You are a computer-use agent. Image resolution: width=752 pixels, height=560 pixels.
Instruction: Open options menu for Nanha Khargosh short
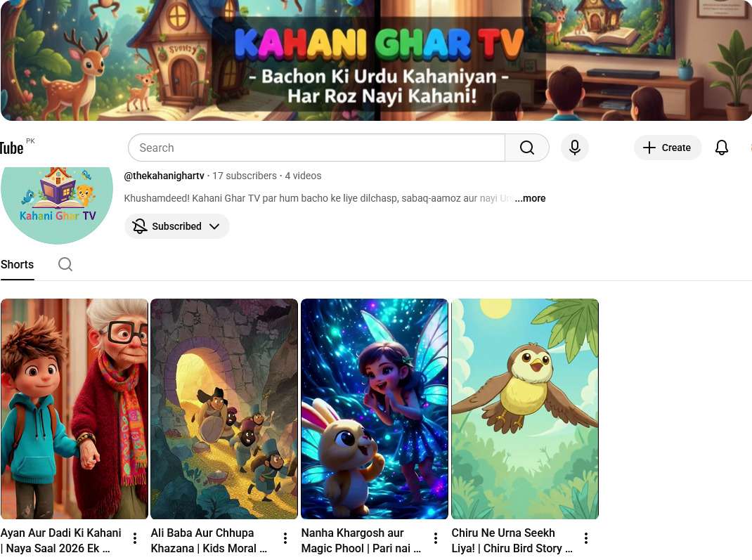click(436, 538)
